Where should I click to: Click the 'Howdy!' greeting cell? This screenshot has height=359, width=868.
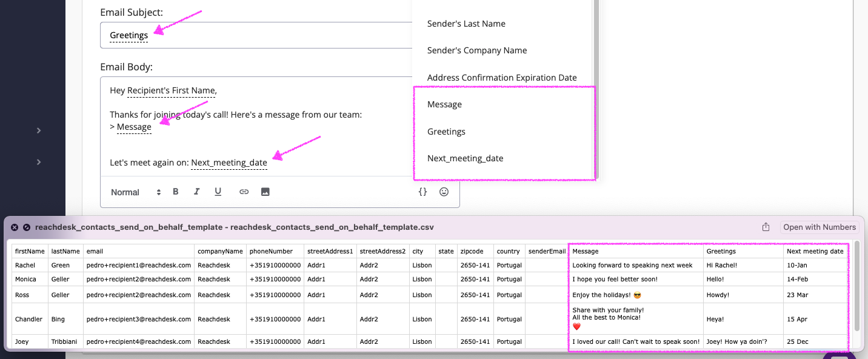click(743, 295)
